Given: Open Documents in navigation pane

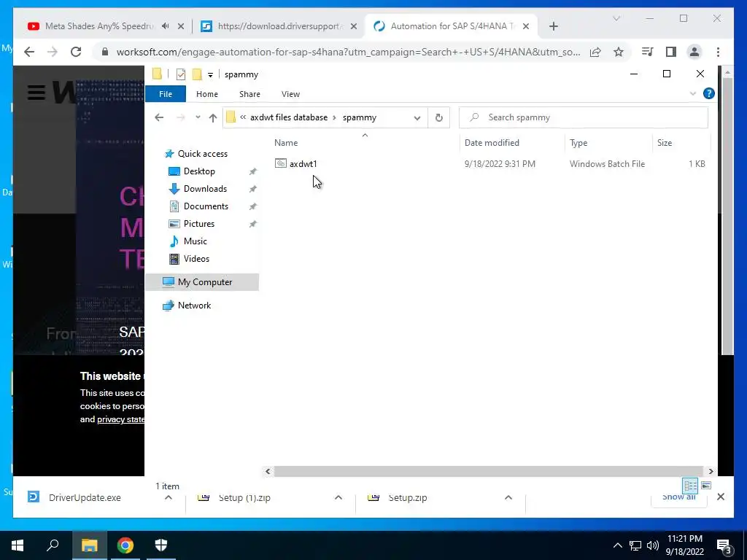Looking at the screenshot, I should [206, 206].
